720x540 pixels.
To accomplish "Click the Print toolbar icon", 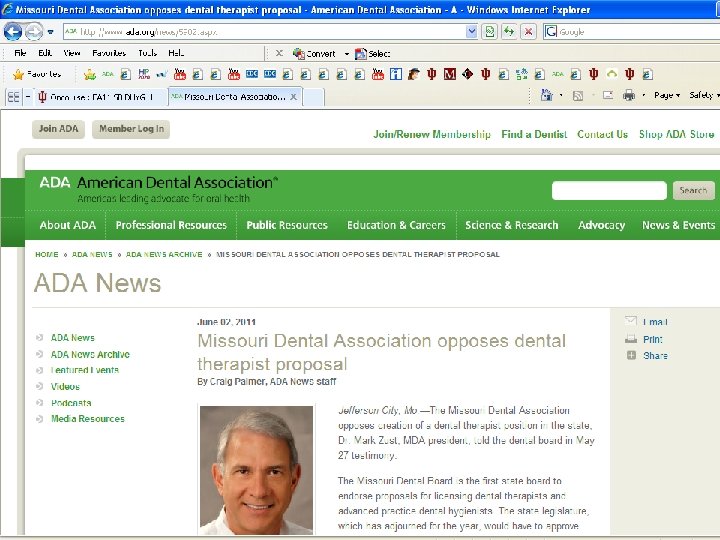I will (x=629, y=95).
